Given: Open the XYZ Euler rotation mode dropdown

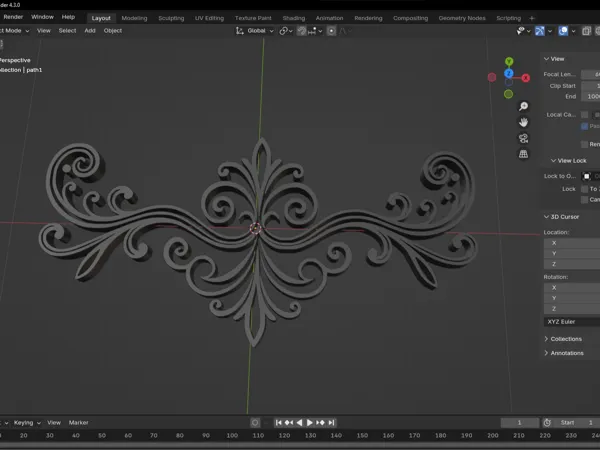Looking at the screenshot, I should [x=572, y=321].
